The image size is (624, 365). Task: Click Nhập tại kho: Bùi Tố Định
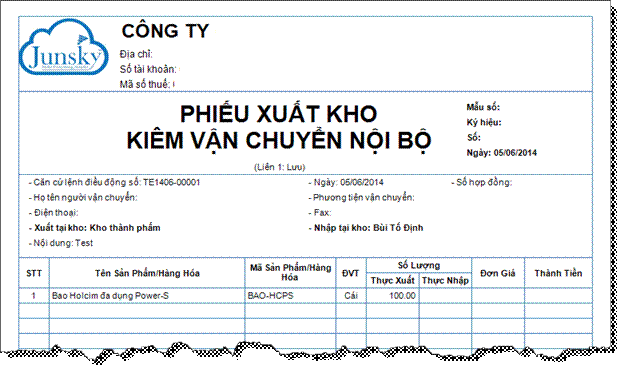(x=366, y=228)
